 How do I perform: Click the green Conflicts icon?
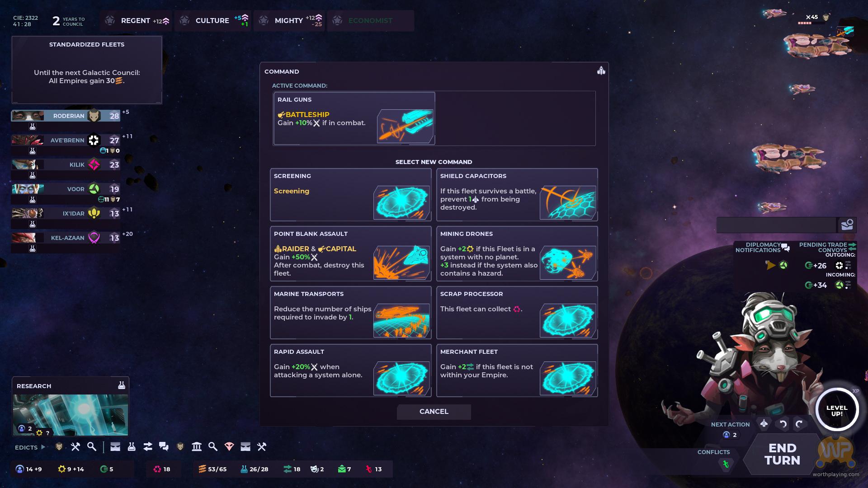tap(726, 464)
